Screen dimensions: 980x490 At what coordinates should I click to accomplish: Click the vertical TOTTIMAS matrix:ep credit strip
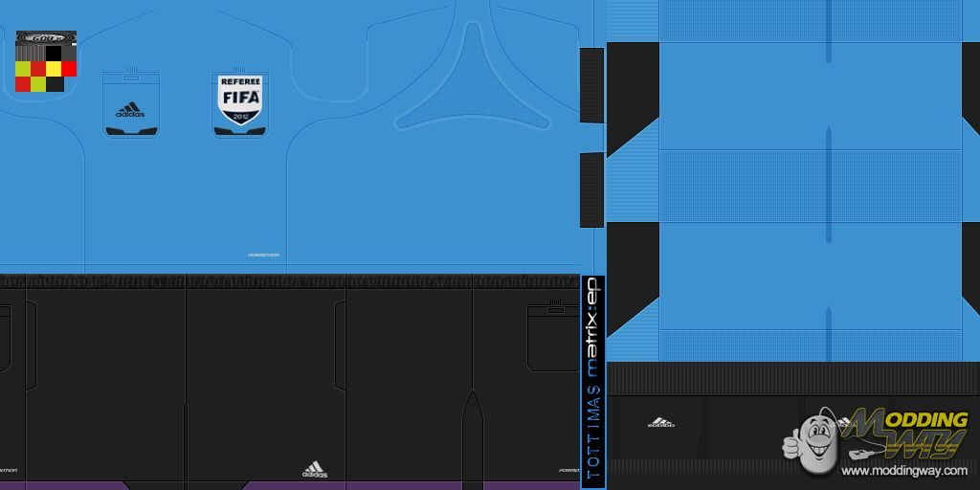[x=592, y=378]
